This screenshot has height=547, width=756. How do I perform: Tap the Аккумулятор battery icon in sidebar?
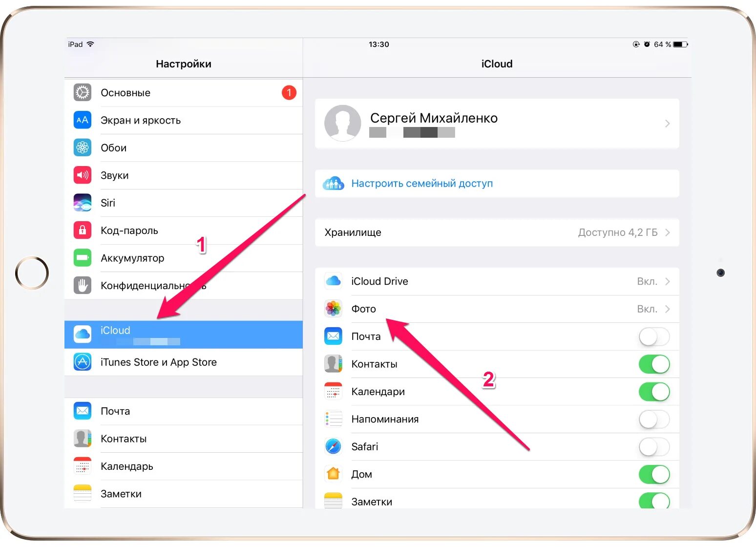click(83, 258)
